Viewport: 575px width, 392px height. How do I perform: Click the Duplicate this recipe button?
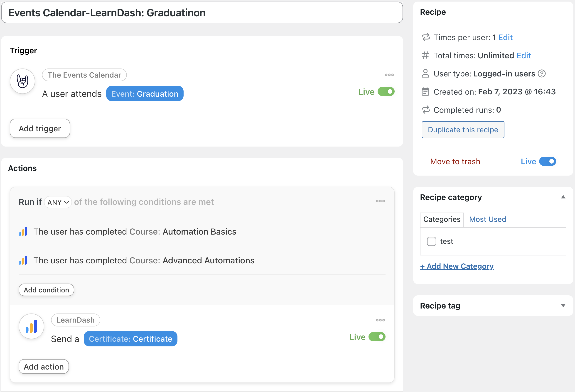click(463, 129)
